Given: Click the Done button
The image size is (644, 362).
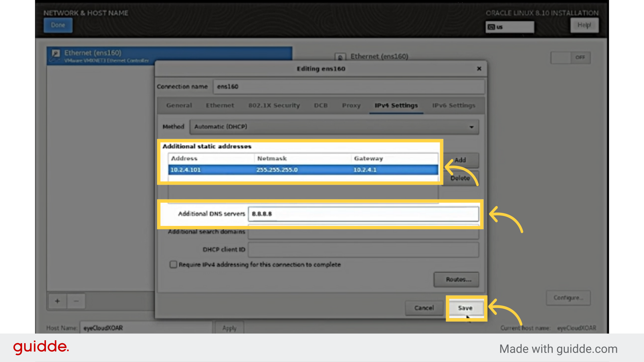Looking at the screenshot, I should 58,25.
